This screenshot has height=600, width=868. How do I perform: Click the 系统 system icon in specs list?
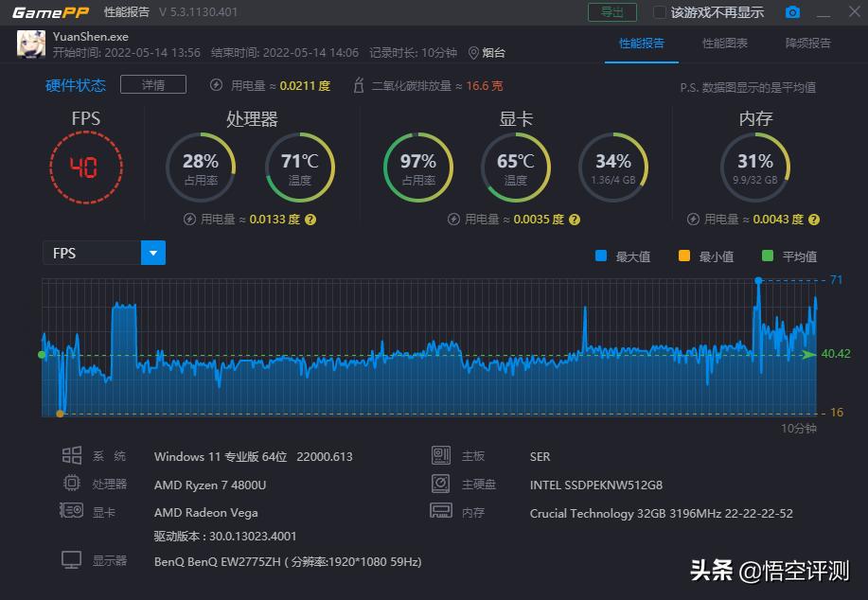(x=71, y=455)
